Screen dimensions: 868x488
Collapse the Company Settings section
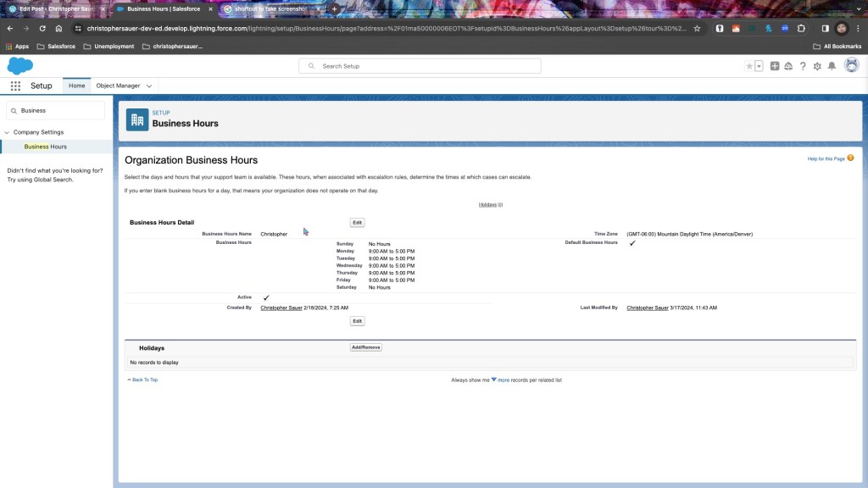(7, 132)
